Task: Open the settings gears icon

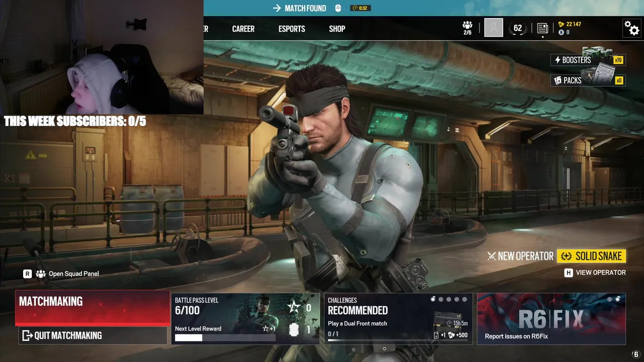Action: 631,28
